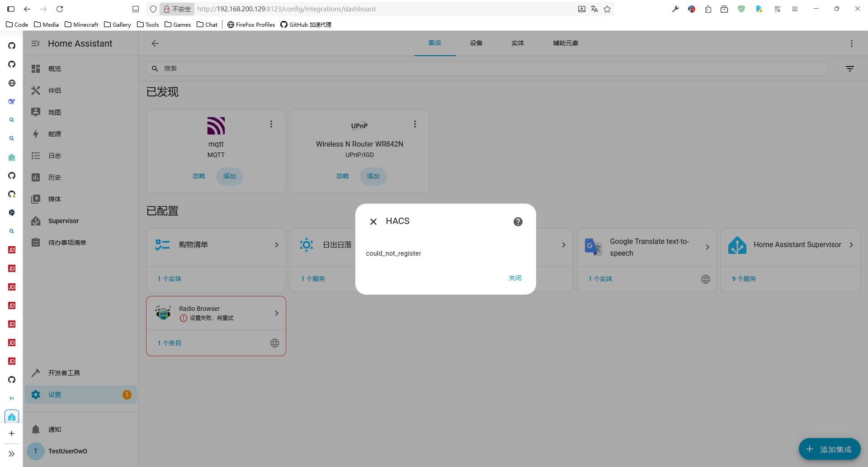Click the globe icon on Google Translate card
The width and height of the screenshot is (868, 467).
click(x=706, y=279)
